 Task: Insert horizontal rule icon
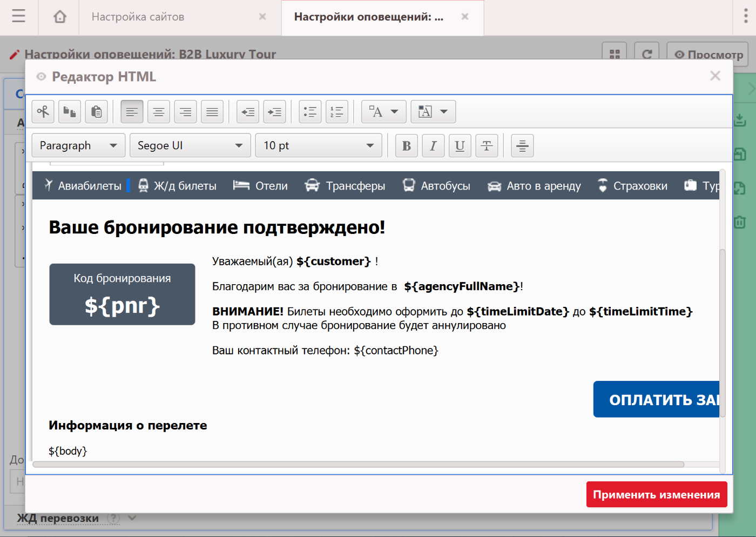point(522,146)
